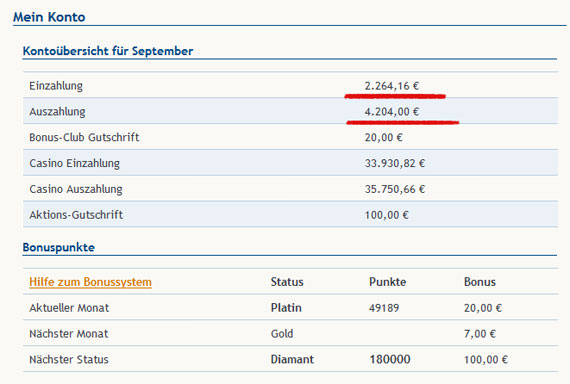The image size is (570, 384).
Task: Click the amount 35.750,66 €
Action: point(395,189)
